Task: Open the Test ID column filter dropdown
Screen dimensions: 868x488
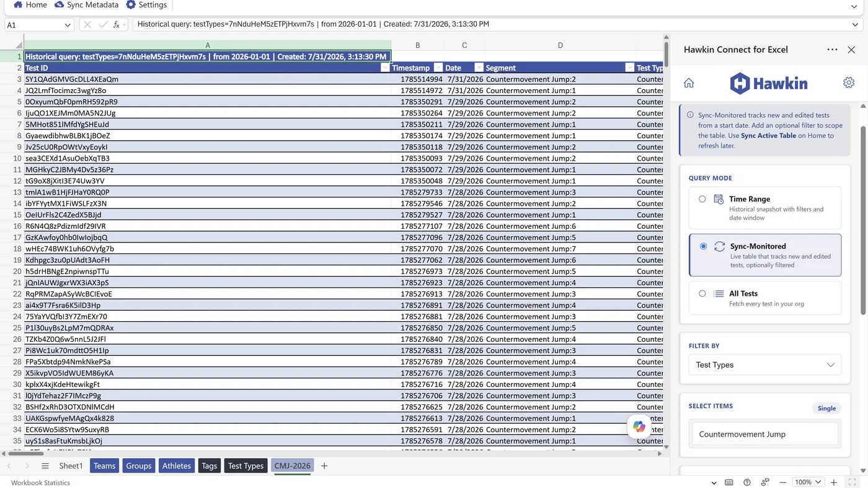Action: [385, 68]
